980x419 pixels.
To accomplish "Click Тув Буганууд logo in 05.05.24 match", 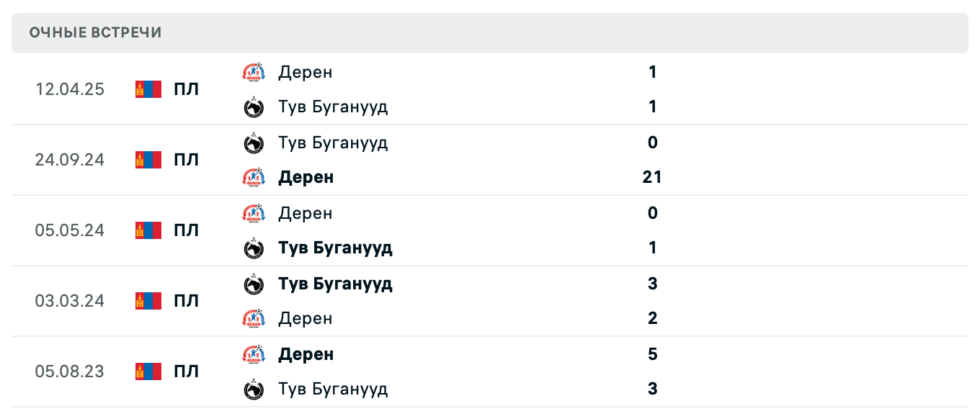I will (x=254, y=248).
